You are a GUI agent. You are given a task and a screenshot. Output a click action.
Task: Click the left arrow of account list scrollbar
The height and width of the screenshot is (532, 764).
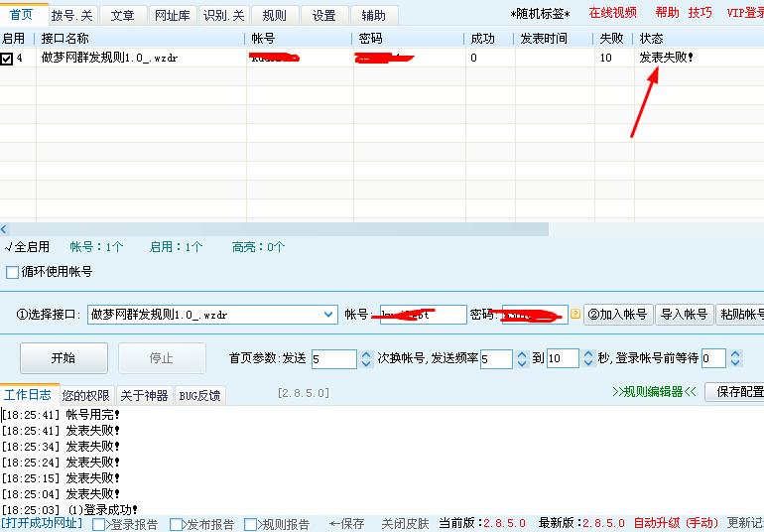point(4,229)
